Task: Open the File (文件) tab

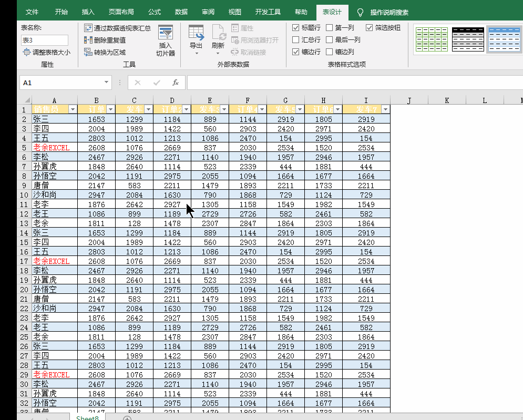Action: [32, 12]
